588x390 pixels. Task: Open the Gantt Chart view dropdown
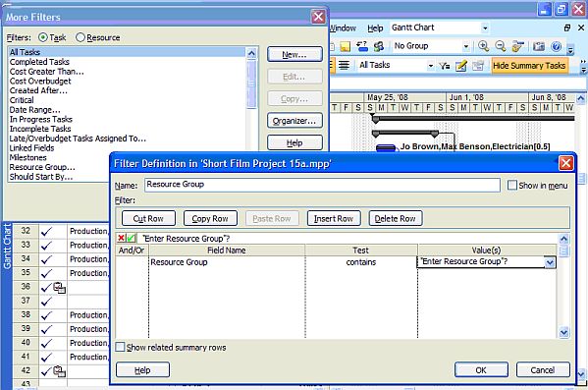coord(485,28)
